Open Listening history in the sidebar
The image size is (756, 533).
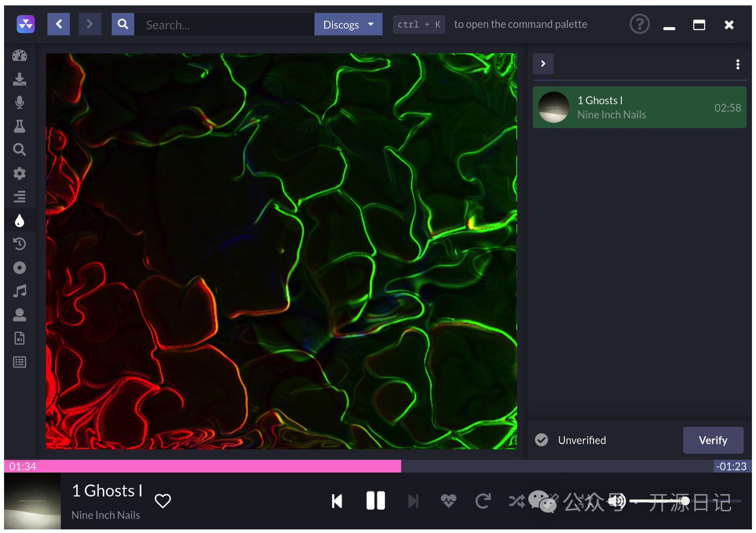pyautogui.click(x=19, y=244)
